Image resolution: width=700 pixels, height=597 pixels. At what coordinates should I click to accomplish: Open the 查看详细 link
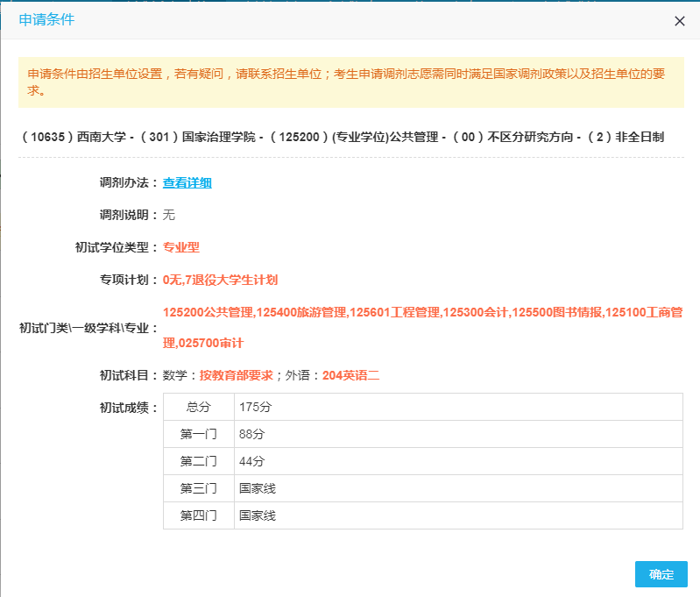(x=187, y=182)
